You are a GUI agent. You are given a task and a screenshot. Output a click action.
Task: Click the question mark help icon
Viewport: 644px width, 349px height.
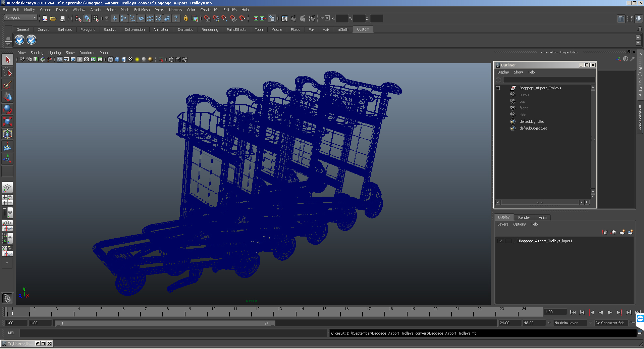176,18
